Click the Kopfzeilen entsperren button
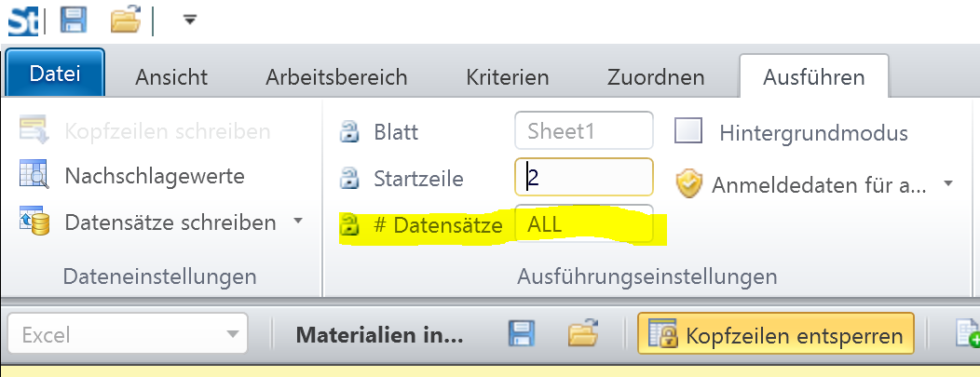980x377 pixels. (x=776, y=335)
